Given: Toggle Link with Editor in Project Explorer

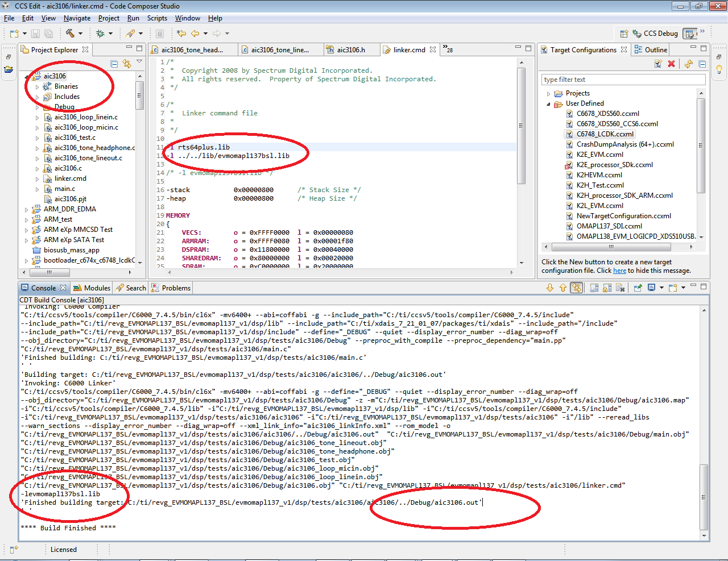Looking at the screenshot, I should (x=127, y=64).
